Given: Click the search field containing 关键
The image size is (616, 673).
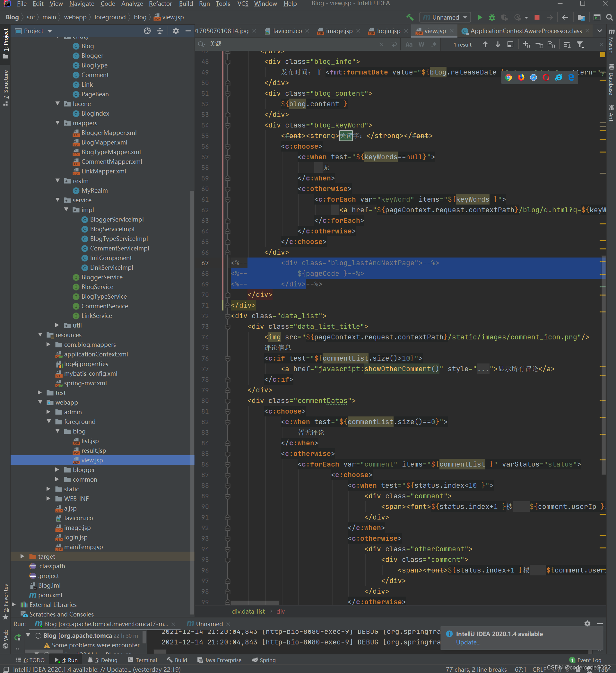Looking at the screenshot, I should pos(294,44).
